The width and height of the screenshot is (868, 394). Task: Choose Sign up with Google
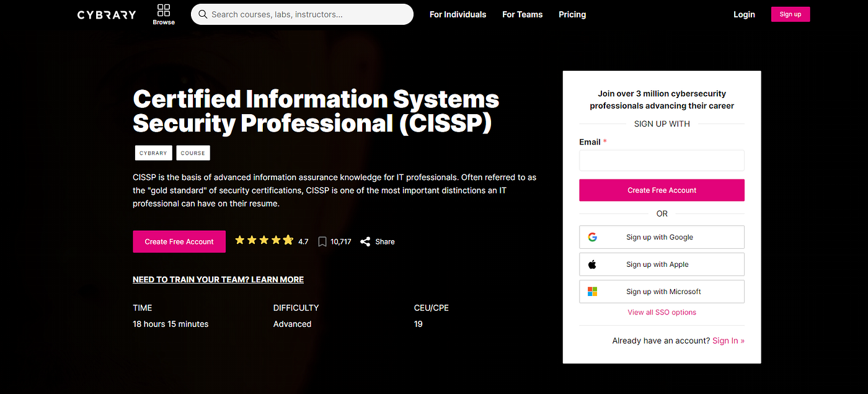(662, 237)
